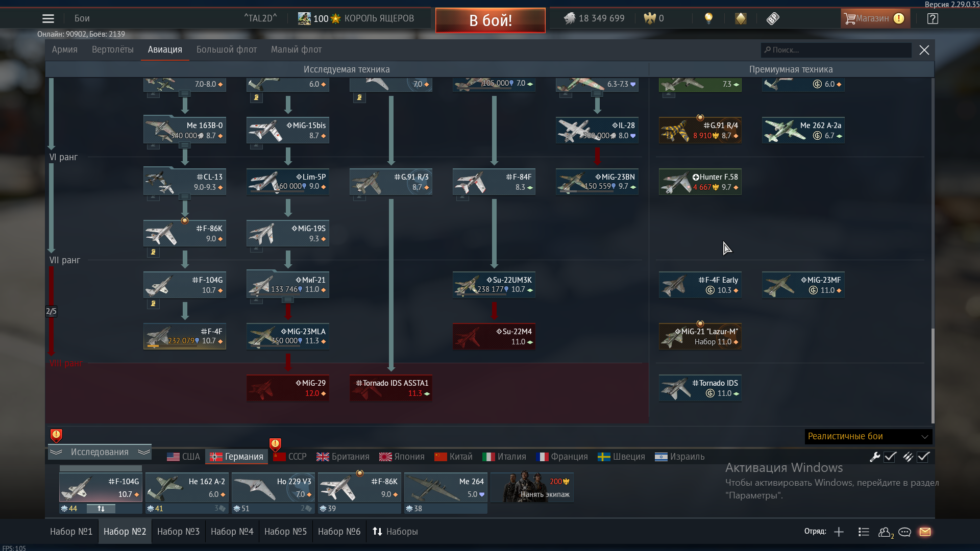The image size is (980, 551).
Task: Open the glowing mail envelope icon
Action: (x=925, y=532)
